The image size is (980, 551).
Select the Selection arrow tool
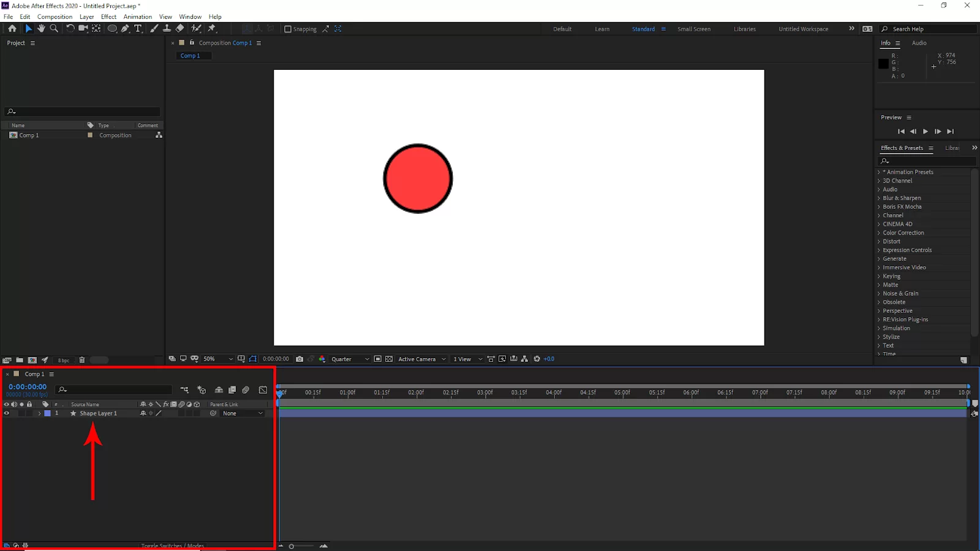click(28, 29)
